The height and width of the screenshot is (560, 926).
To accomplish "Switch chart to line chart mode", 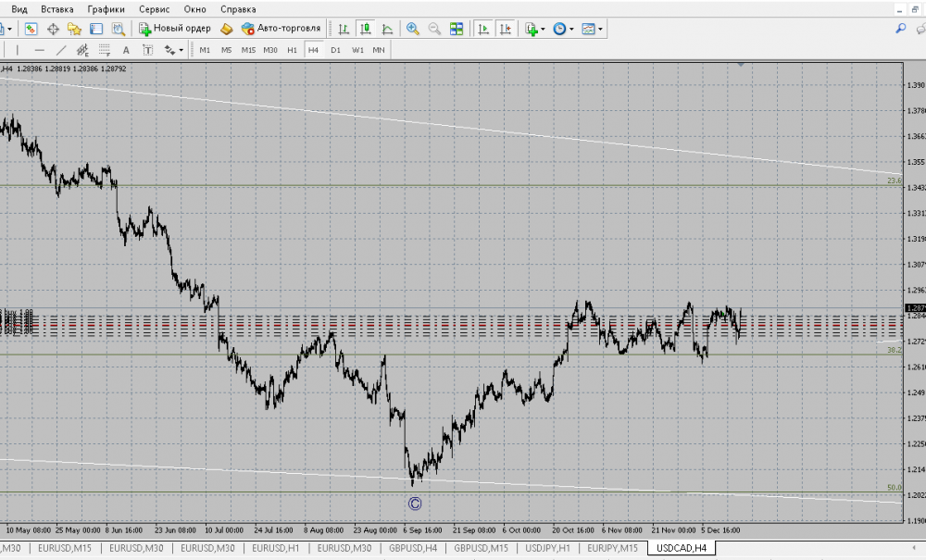I will [387, 29].
